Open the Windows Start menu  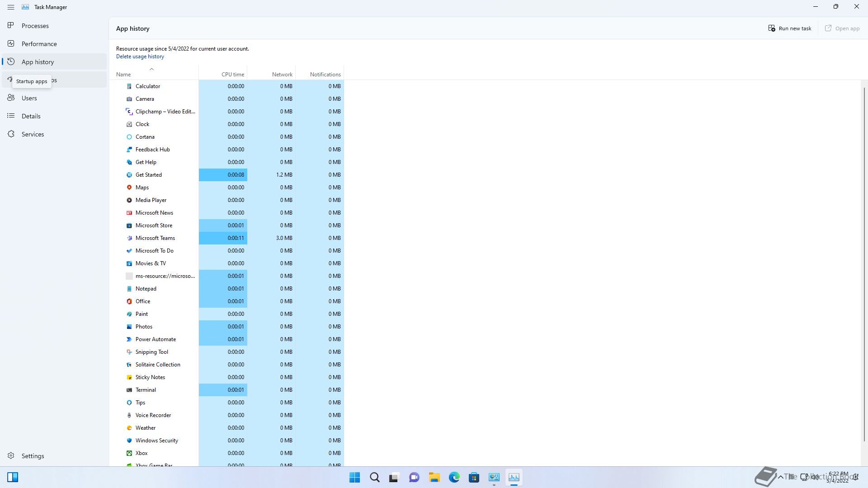355,477
